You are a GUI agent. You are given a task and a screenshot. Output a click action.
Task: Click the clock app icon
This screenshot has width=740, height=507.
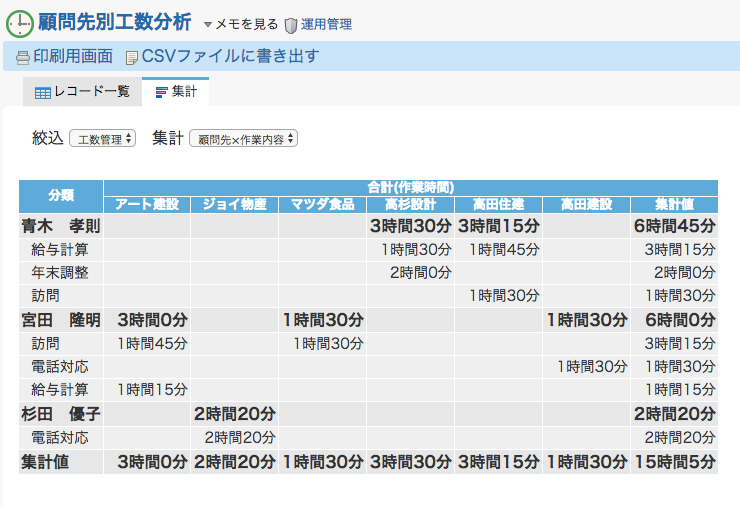click(x=20, y=24)
